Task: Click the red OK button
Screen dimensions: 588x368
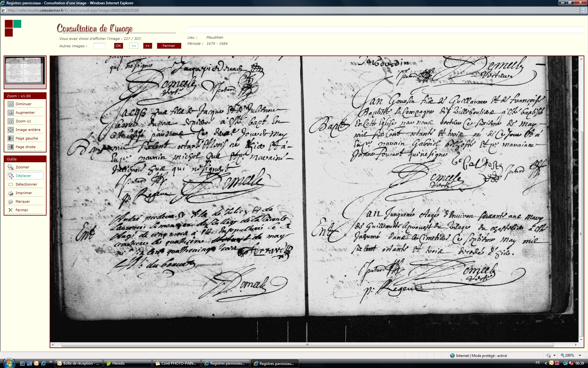Action: [x=118, y=46]
